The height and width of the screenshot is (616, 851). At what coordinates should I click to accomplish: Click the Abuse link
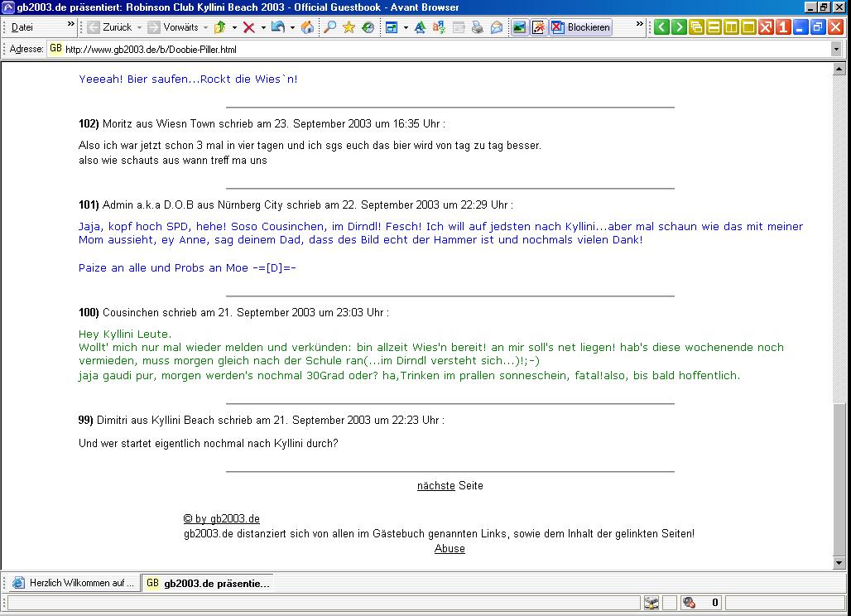pos(450,549)
